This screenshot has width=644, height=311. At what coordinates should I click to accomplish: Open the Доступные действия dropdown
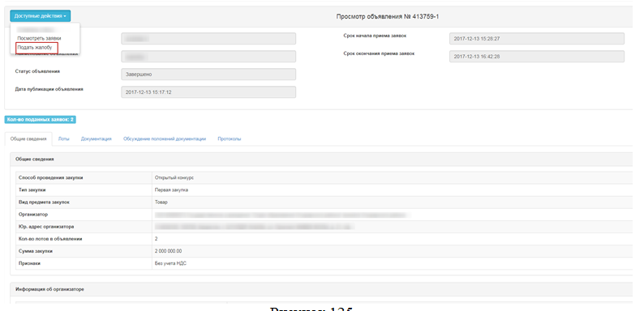tap(41, 16)
